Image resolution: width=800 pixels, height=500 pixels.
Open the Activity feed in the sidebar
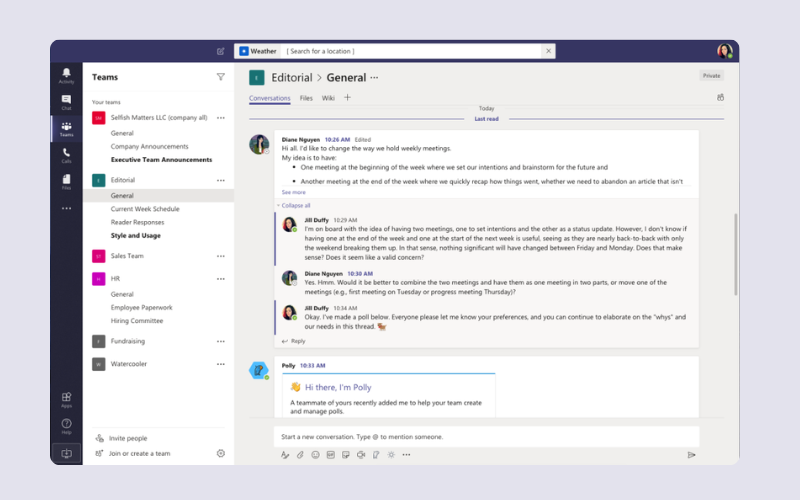(x=66, y=75)
